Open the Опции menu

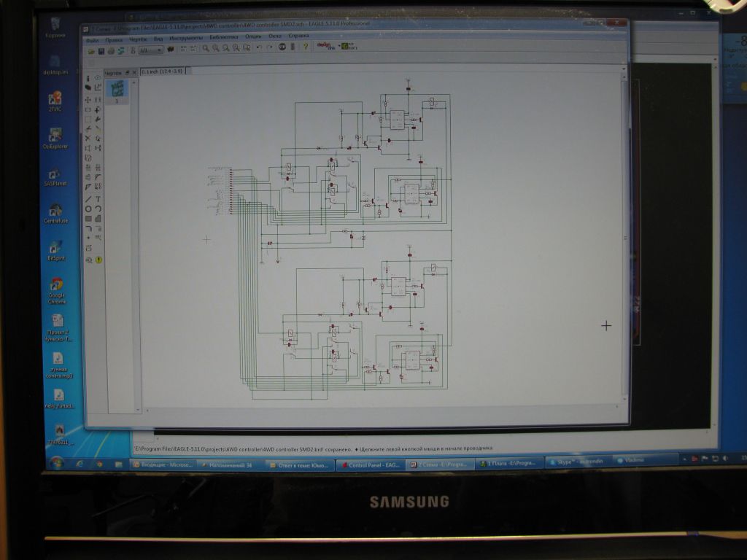click(x=252, y=36)
